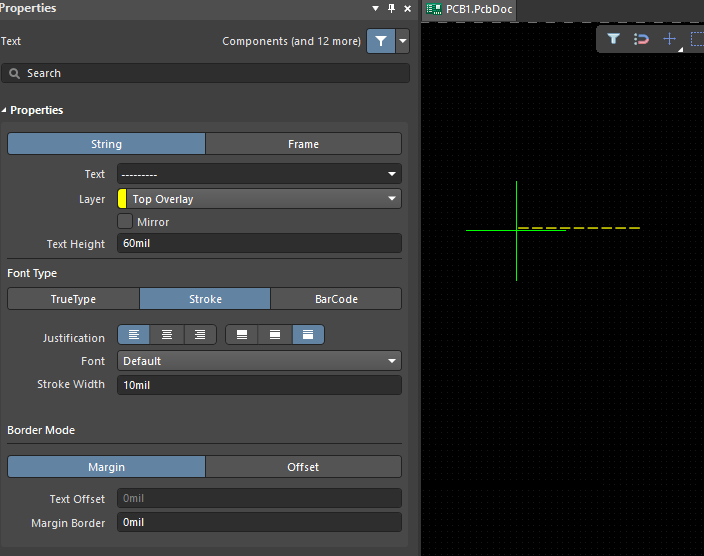Pin the Properties panel
This screenshot has height=556, width=704.
(391, 8)
